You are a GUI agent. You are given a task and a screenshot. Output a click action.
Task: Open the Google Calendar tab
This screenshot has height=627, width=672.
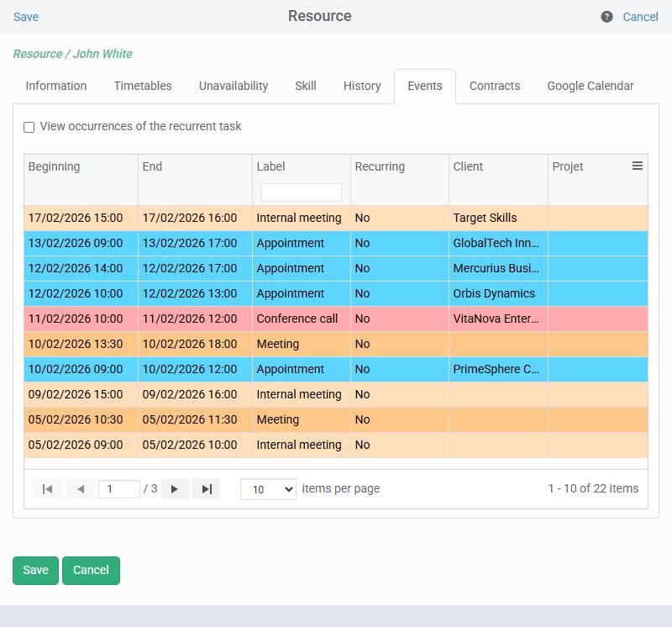pos(591,86)
